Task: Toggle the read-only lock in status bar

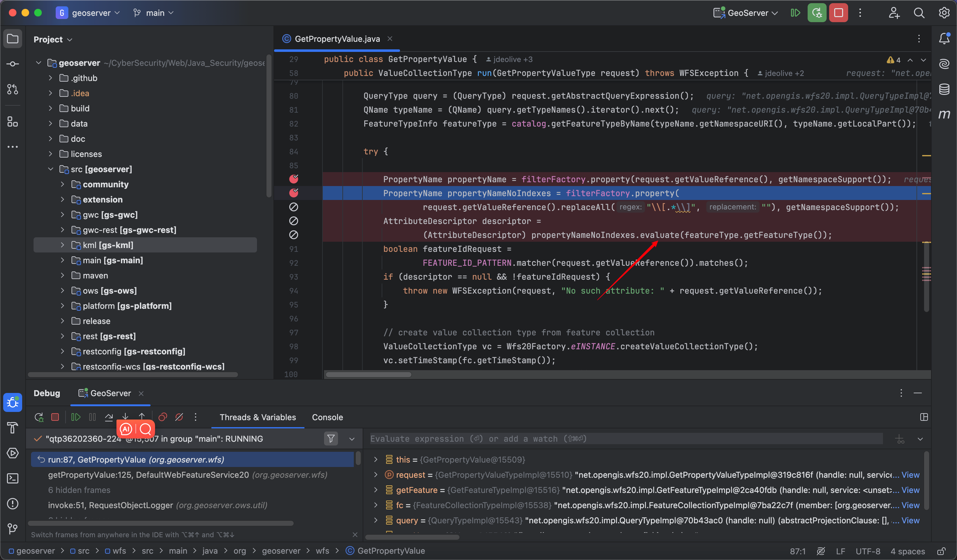Action: pyautogui.click(x=941, y=551)
